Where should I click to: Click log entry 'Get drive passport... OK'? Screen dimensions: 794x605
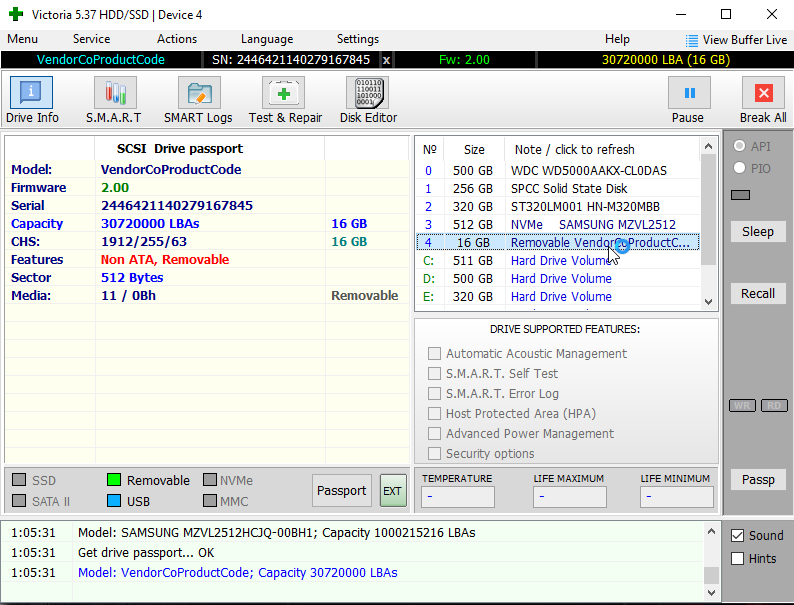pyautogui.click(x=146, y=552)
